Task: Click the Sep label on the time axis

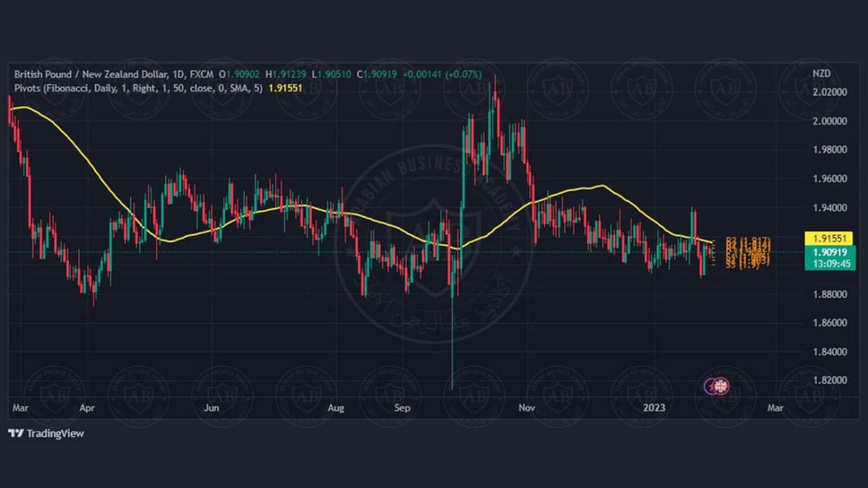Action: coord(402,408)
